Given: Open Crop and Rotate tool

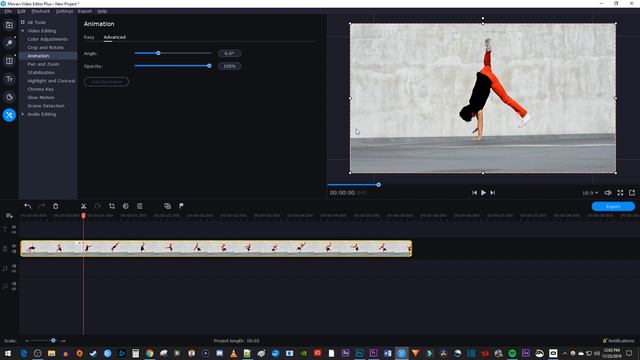Looking at the screenshot, I should coord(45,47).
